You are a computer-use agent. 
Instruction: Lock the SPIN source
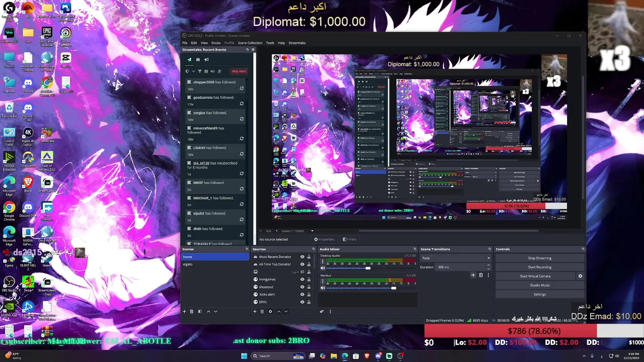(x=309, y=302)
